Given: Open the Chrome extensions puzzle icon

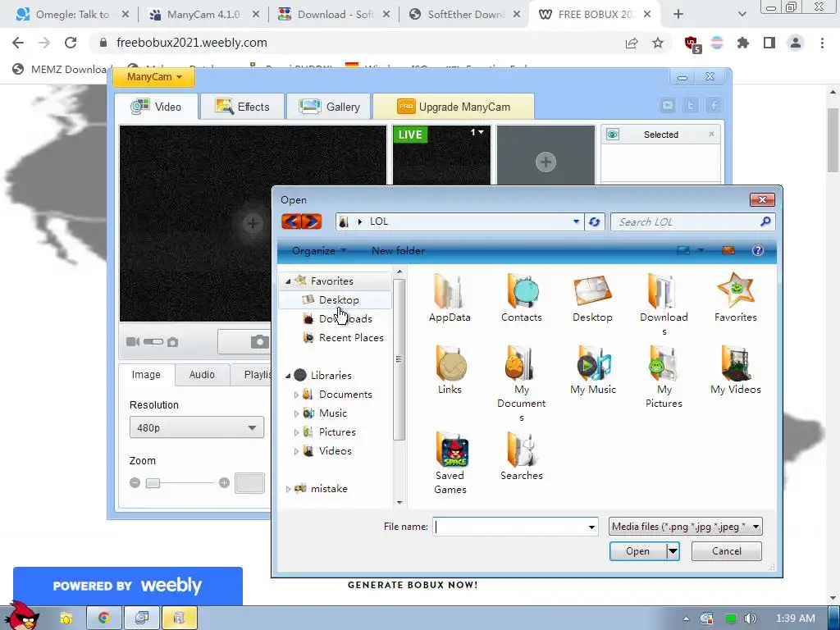Looking at the screenshot, I should (743, 43).
